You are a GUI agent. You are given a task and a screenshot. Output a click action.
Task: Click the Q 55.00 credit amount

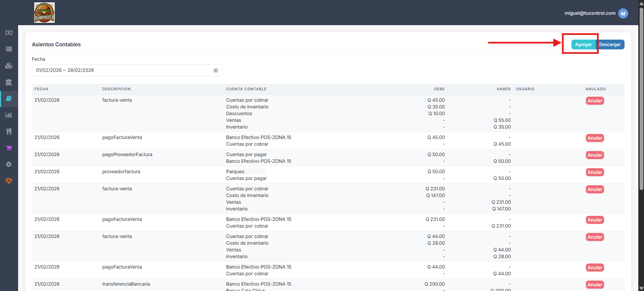point(502,120)
